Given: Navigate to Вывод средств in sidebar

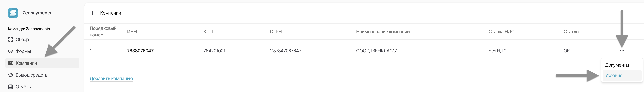Looking at the screenshot, I should click(32, 75).
